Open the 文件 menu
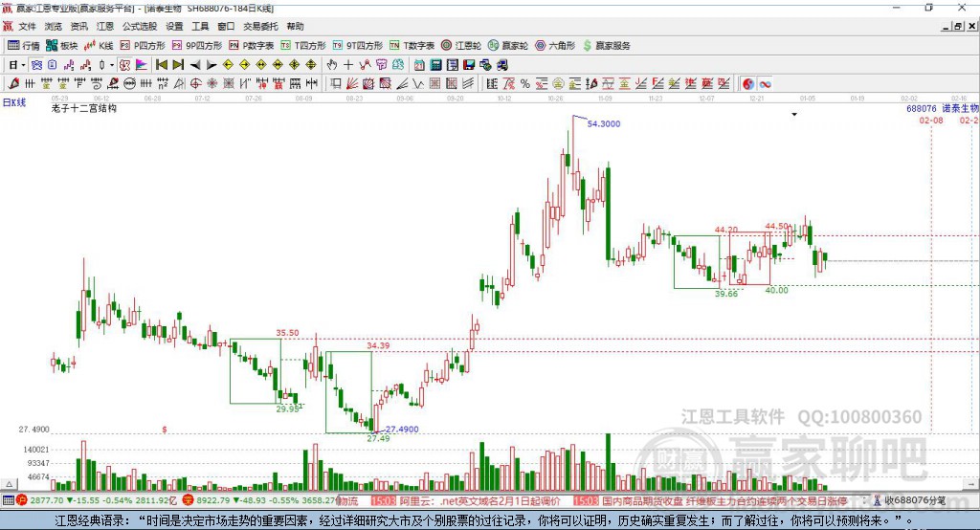 27,26
